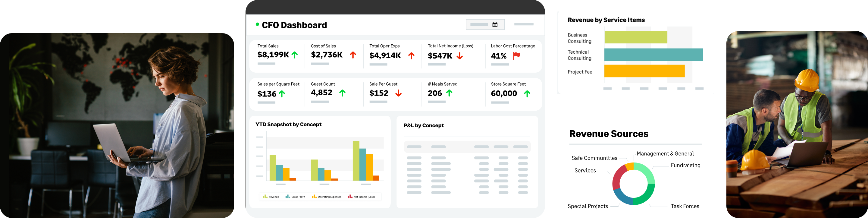
Task: Click the Total Oper Exps red up arrow
Action: click(411, 56)
